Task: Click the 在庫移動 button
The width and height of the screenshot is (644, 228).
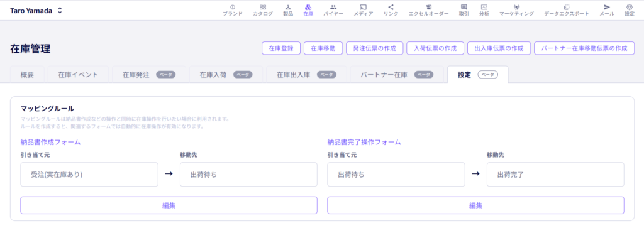Action: [x=323, y=48]
